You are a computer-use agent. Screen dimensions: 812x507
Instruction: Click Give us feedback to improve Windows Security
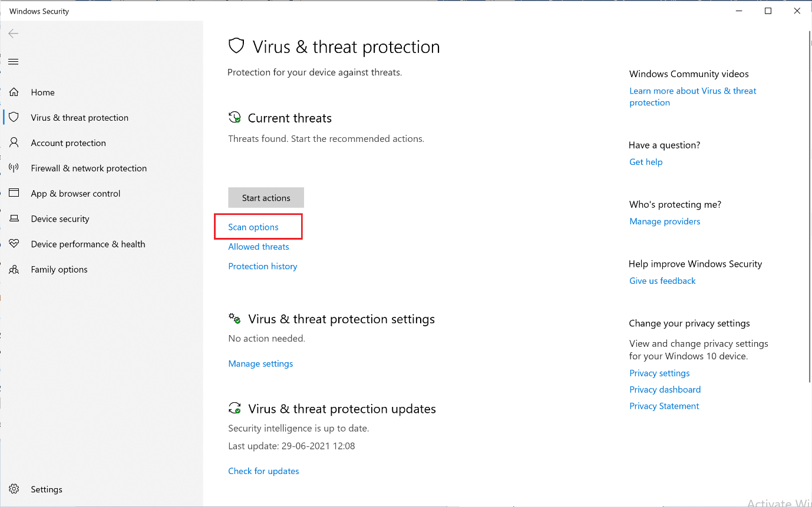(x=662, y=280)
